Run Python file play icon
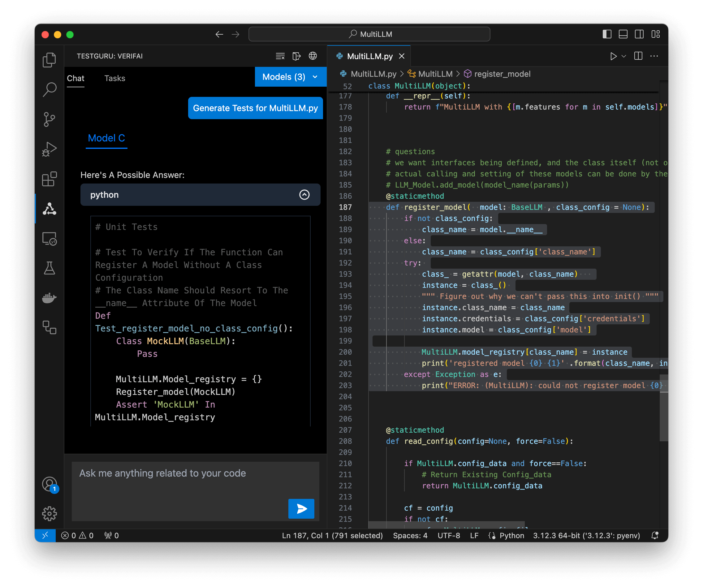This screenshot has width=703, height=588. tap(613, 56)
